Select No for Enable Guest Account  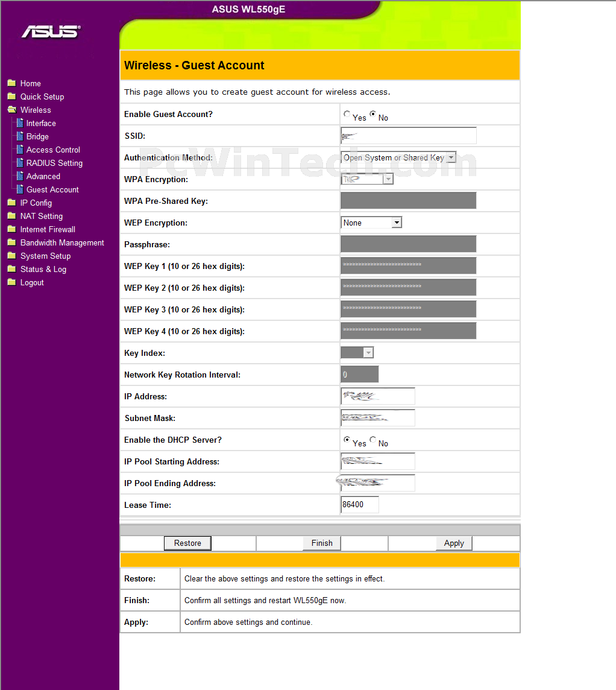click(373, 114)
